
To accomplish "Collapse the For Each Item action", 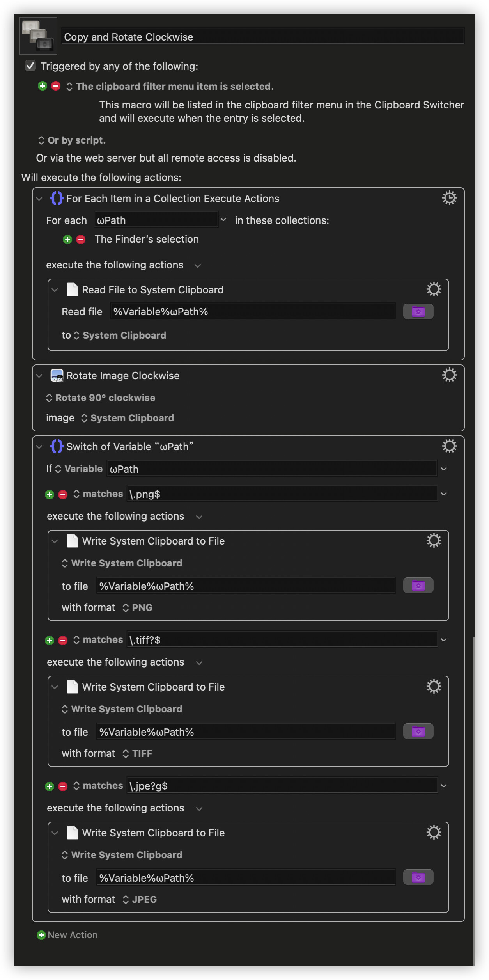I will [39, 199].
